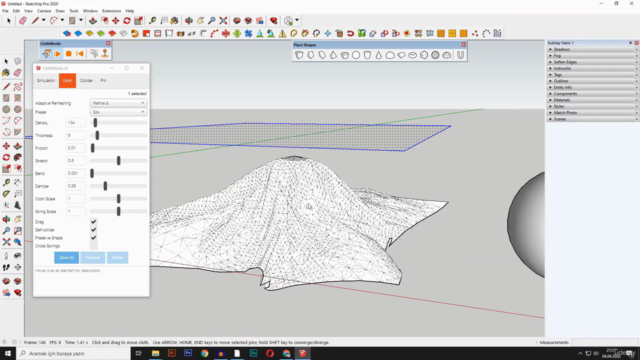The image size is (640, 360).
Task: Open the Extensions menu
Action: [x=111, y=11]
